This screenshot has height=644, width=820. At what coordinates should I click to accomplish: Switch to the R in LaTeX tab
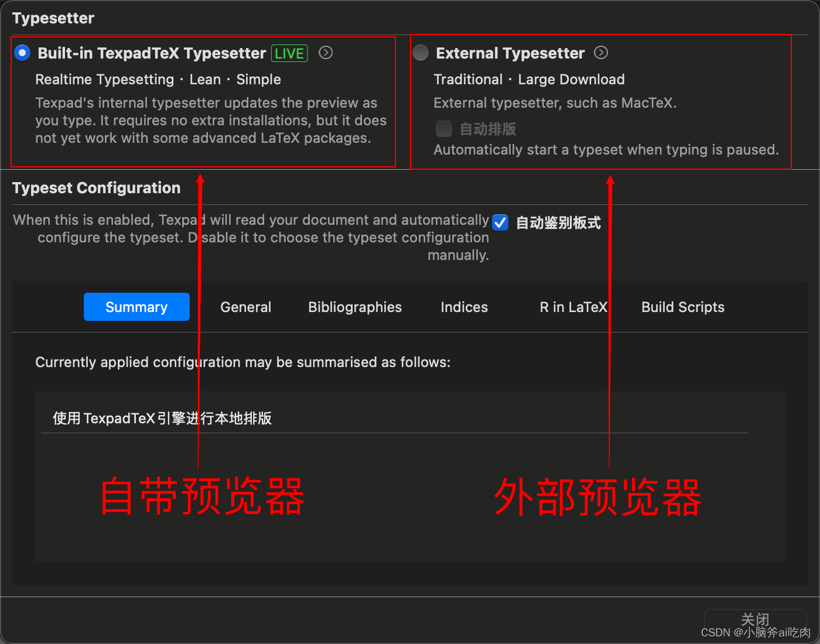(573, 307)
